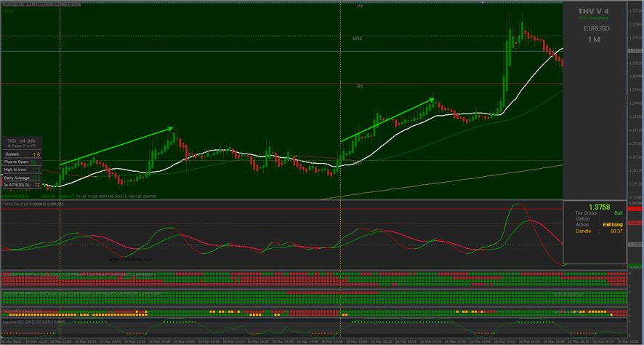Select the Daily Average row
The image size is (644, 345).
(22, 177)
